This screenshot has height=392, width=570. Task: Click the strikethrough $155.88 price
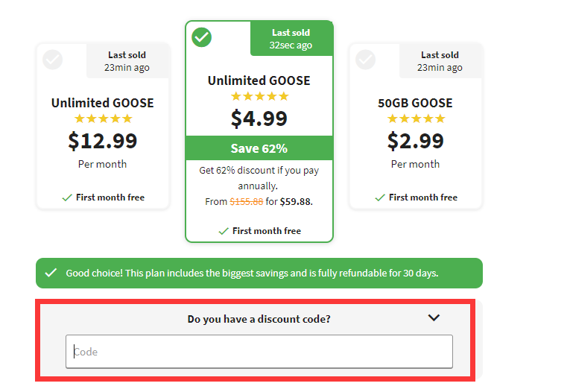(x=246, y=201)
